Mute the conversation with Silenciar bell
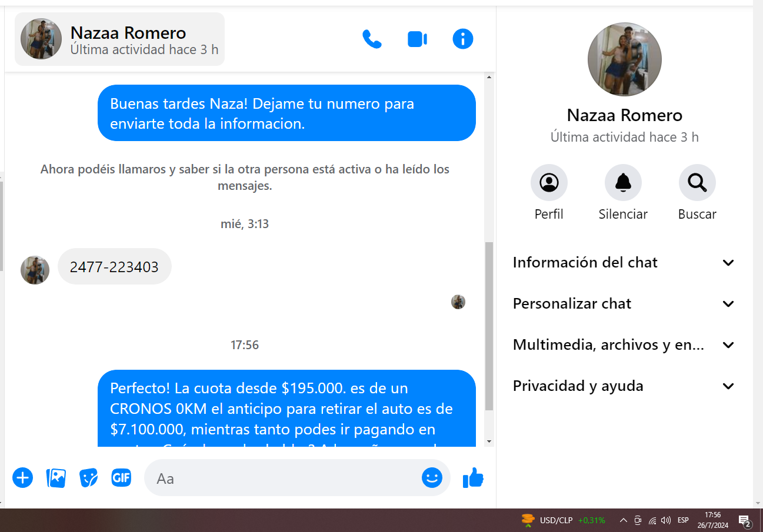 (623, 183)
